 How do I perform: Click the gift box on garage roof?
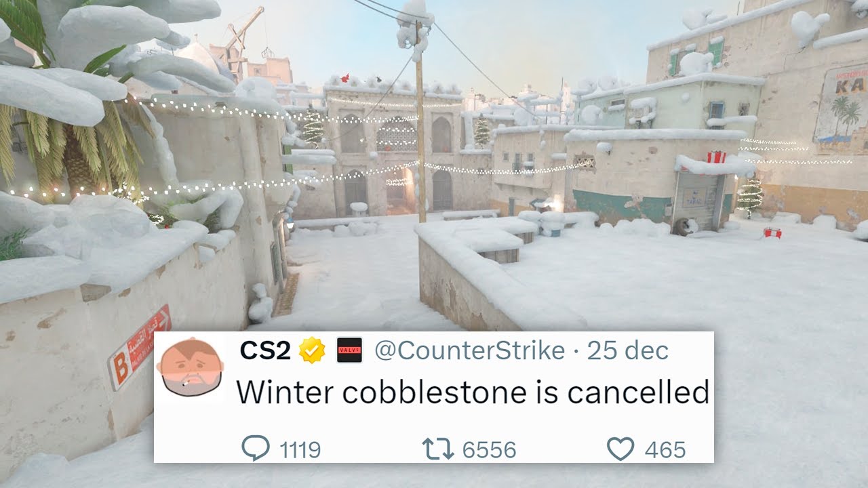pyautogui.click(x=716, y=157)
